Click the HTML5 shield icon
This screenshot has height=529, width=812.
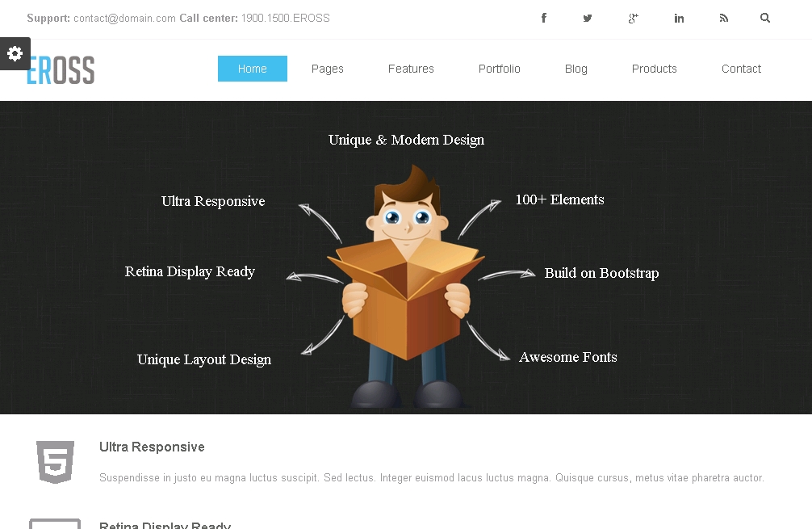tap(55, 462)
